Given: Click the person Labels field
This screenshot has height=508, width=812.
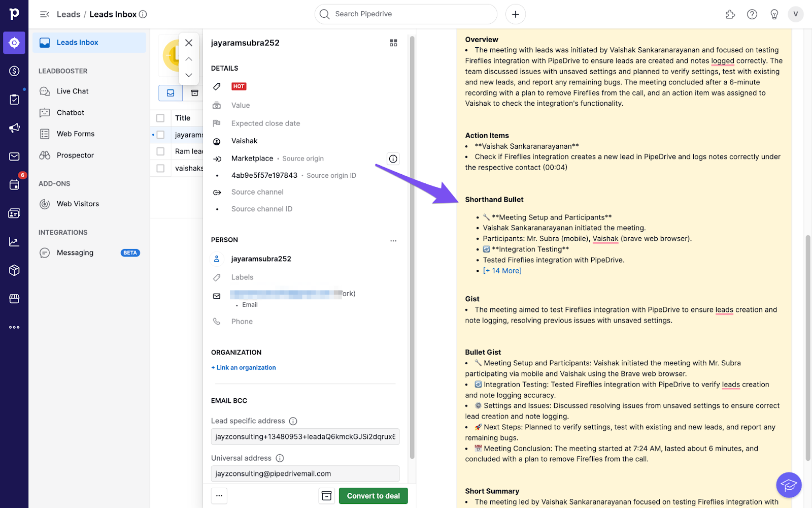Looking at the screenshot, I should pos(242,277).
